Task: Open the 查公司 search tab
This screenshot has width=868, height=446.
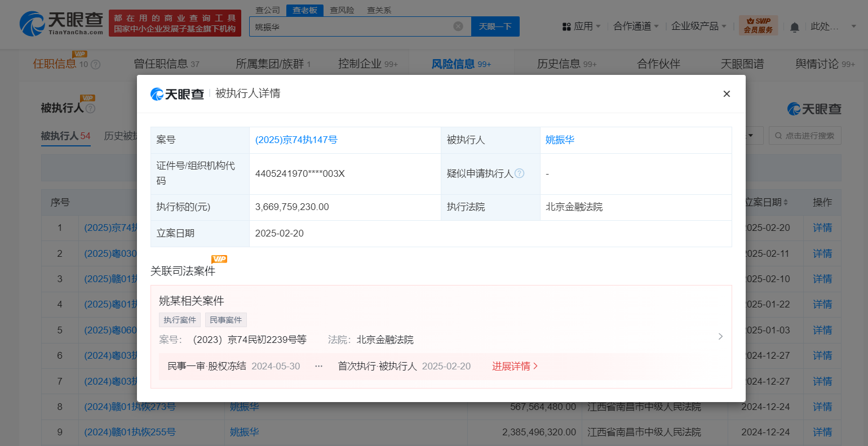Action: [268, 10]
